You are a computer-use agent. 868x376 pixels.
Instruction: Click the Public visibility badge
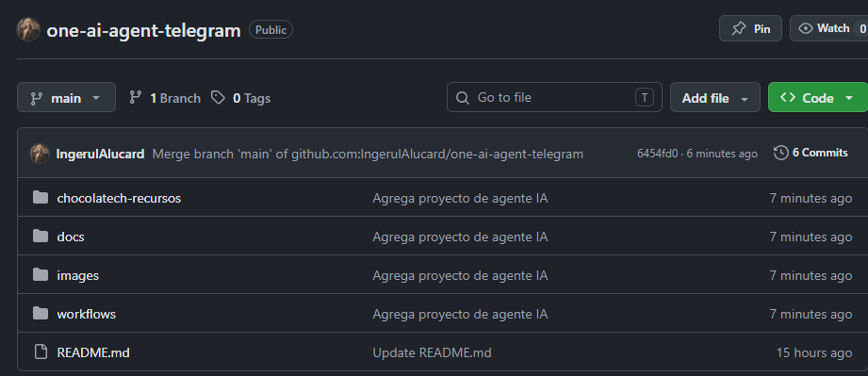click(x=270, y=29)
